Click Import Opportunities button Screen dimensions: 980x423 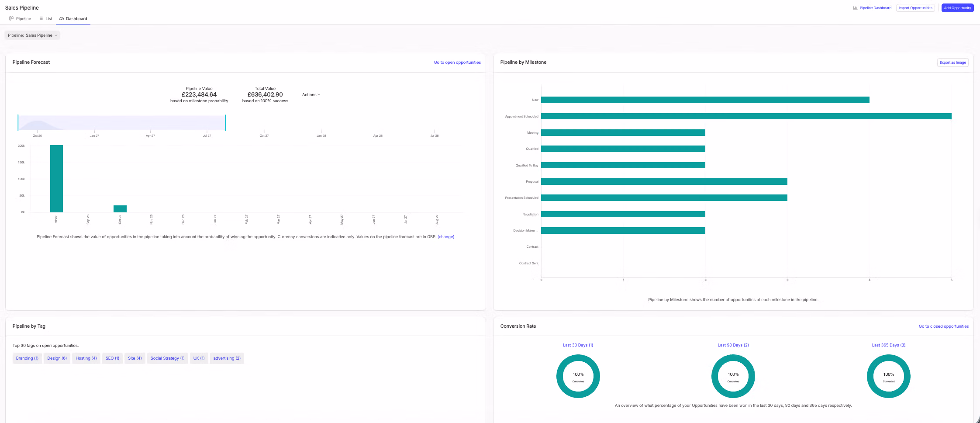pos(915,8)
